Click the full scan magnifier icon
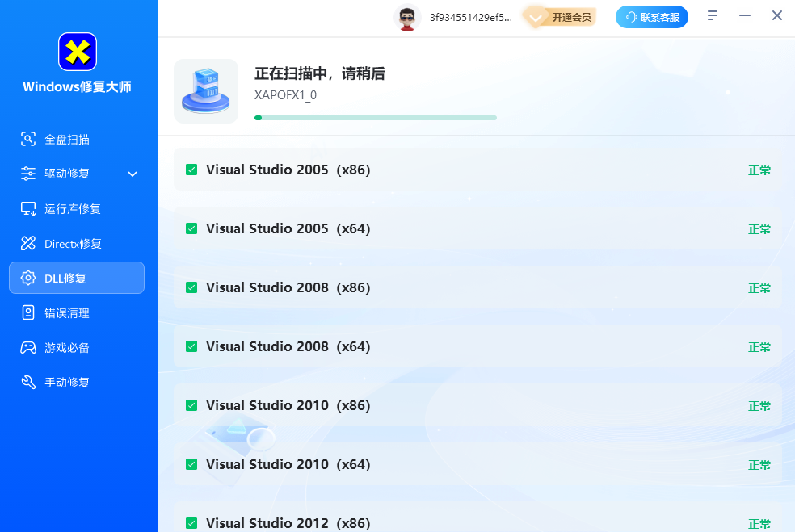795x532 pixels. tap(28, 139)
